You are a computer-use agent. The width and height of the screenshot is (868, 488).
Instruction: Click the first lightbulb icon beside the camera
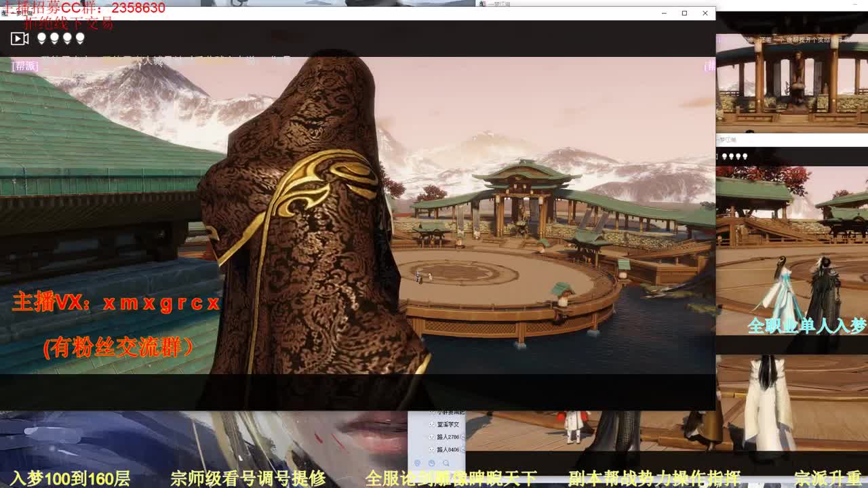(x=41, y=39)
